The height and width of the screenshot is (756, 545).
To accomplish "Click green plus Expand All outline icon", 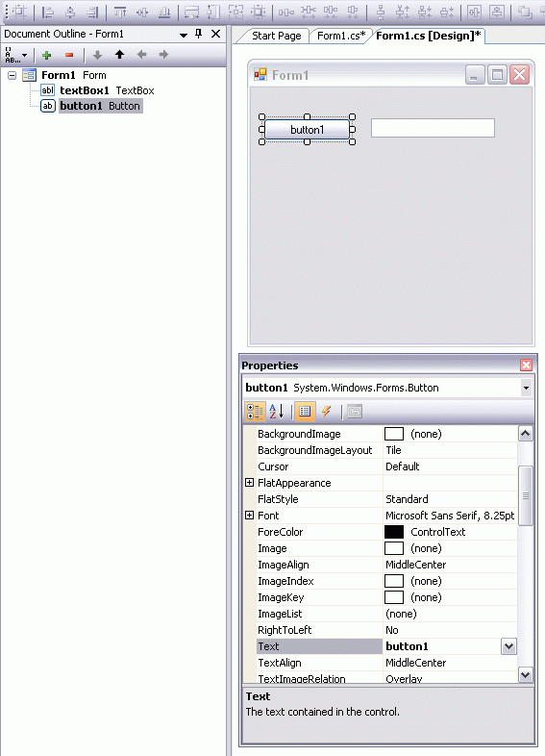I will (x=47, y=55).
